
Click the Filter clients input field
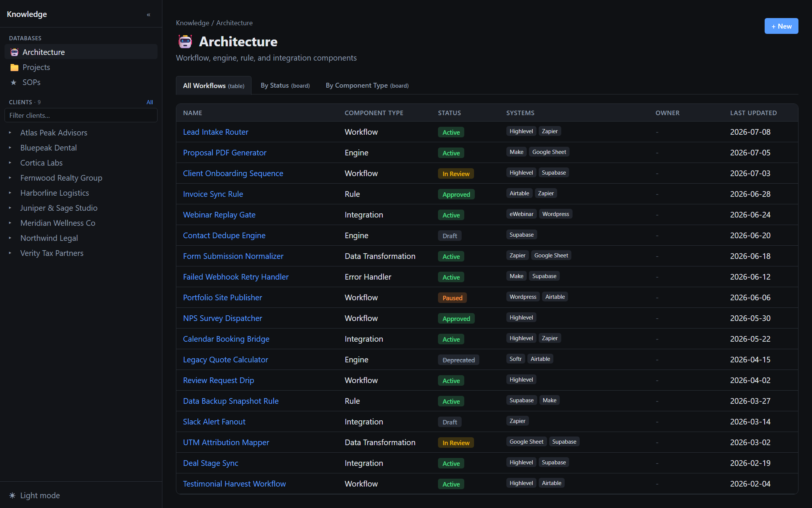(x=81, y=116)
